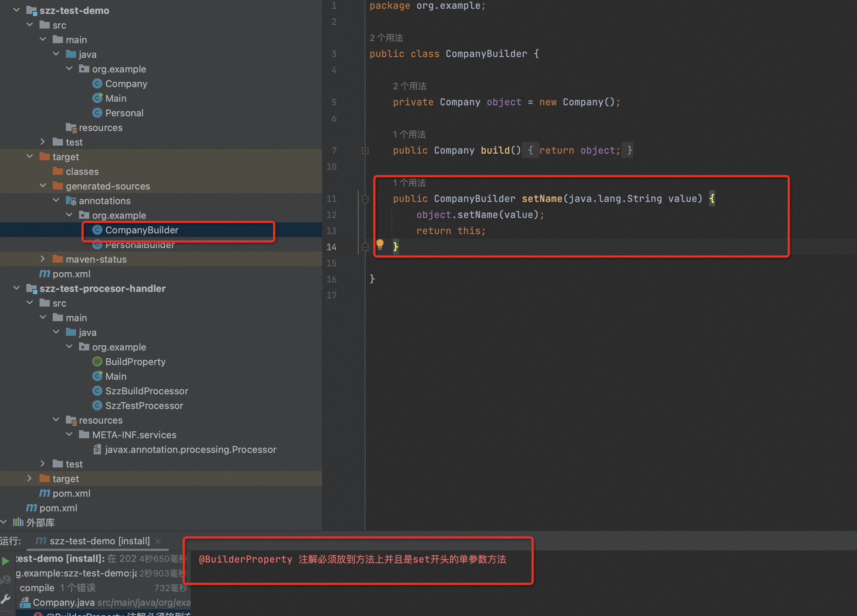857x616 pixels.
Task: Toggle the collapse arrow on line 7
Action: tap(364, 150)
